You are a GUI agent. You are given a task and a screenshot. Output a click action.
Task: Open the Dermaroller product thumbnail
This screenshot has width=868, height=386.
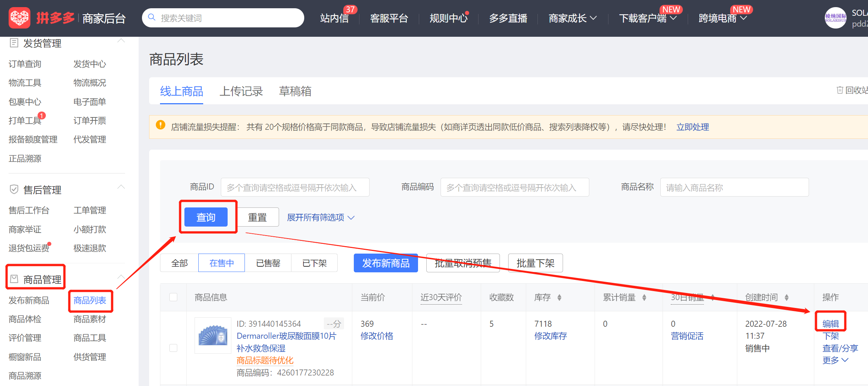click(213, 335)
